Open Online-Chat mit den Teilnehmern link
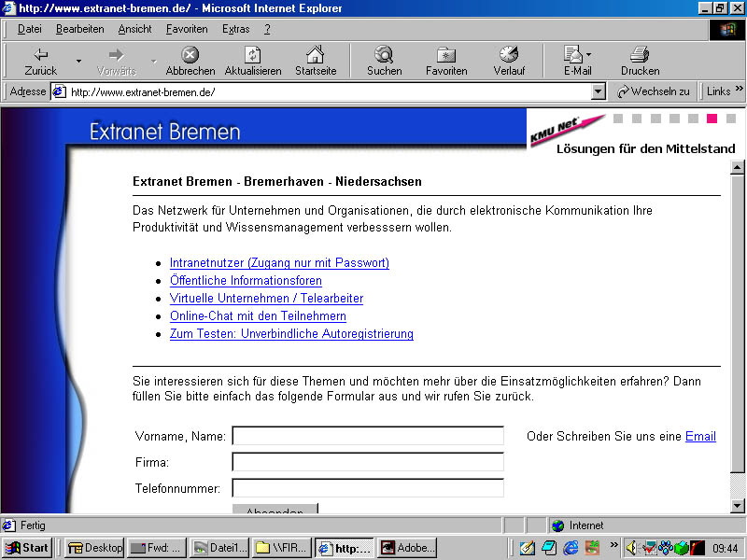This screenshot has height=560, width=747. [x=258, y=315]
